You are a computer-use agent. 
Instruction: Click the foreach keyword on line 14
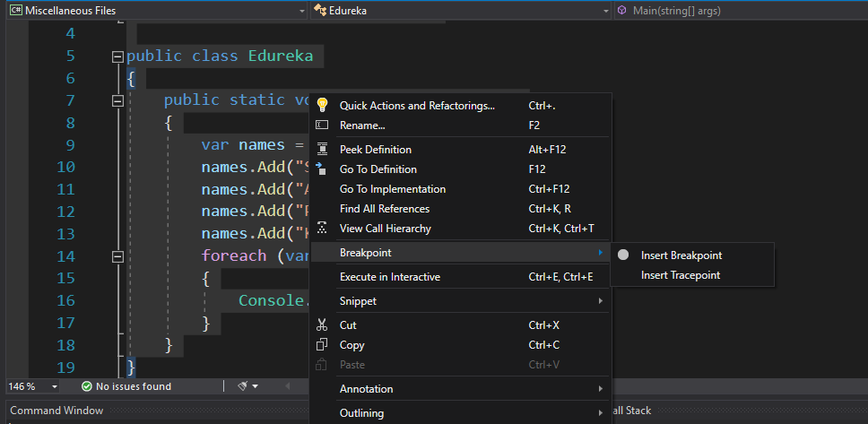(x=234, y=255)
